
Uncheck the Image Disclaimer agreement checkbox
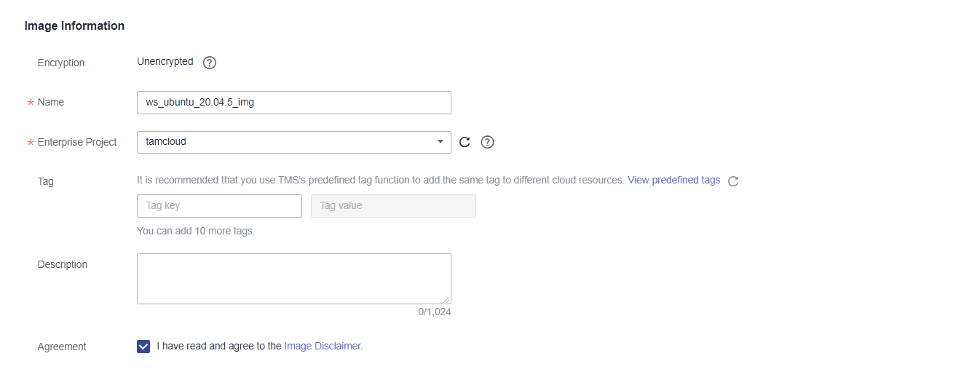pos(143,347)
